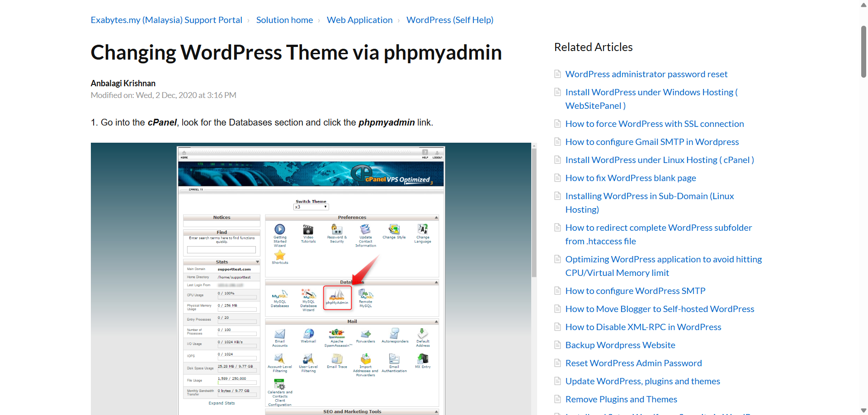Open Installing WordPress in Sub-Domain (Linux Hosting)

(650, 203)
